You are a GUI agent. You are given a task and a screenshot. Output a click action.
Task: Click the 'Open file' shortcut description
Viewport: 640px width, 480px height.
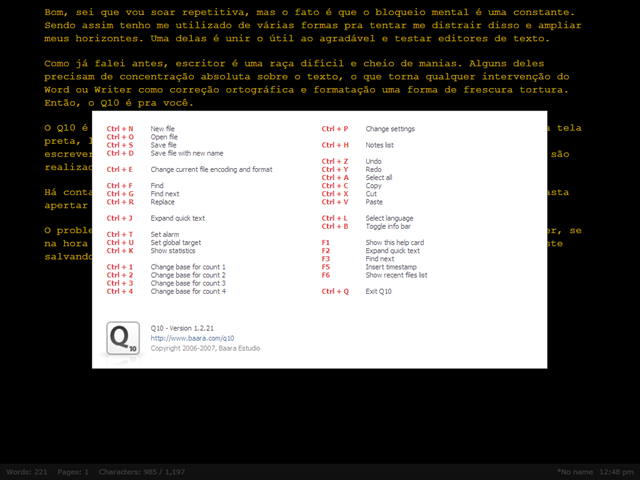click(164, 137)
